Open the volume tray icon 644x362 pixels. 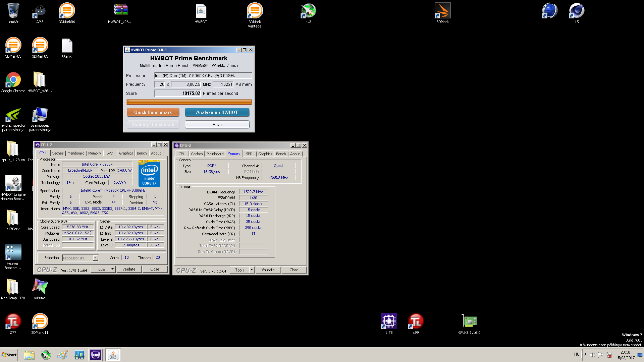pyautogui.click(x=593, y=355)
